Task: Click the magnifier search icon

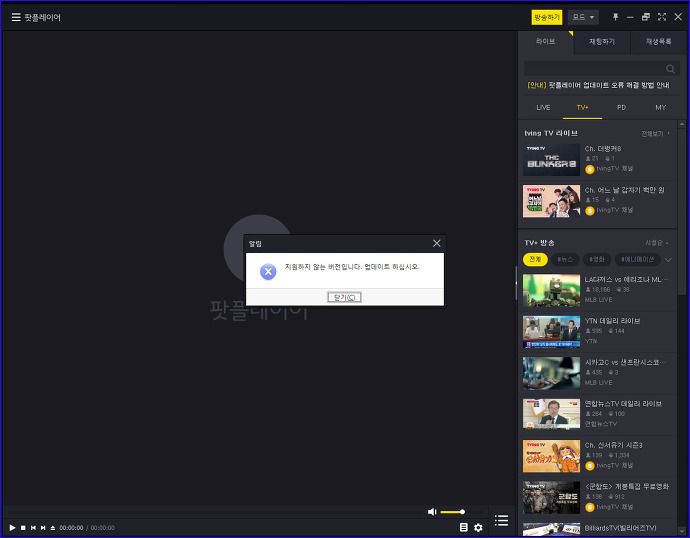Action: pyautogui.click(x=670, y=69)
